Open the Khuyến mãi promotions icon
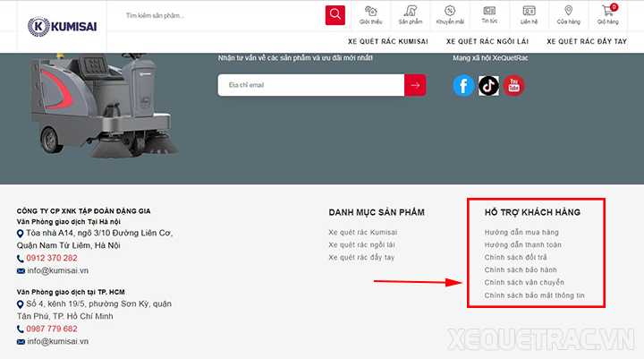The width and height of the screenshot is (644, 359). 450,14
